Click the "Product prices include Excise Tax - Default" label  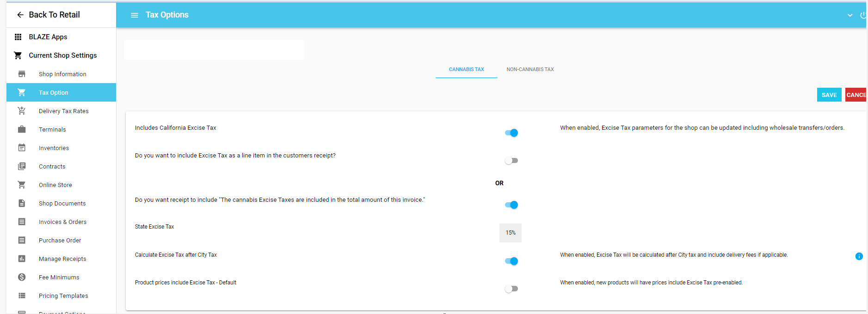coord(185,283)
